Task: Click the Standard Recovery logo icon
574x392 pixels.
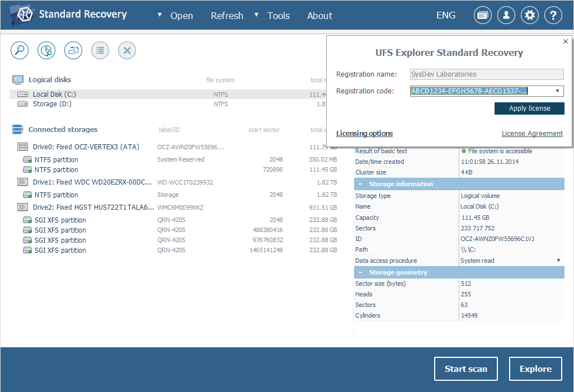Action: tap(22, 15)
